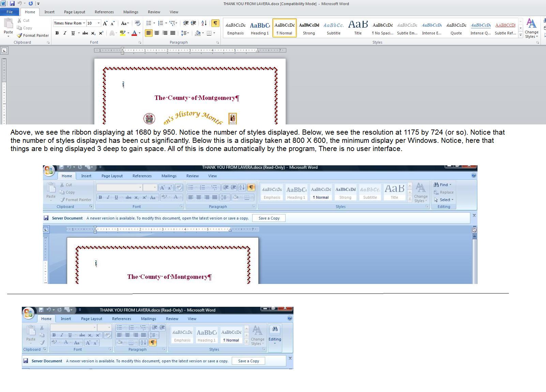
Task: Open Font dialog launcher in top window
Action: 140,43
